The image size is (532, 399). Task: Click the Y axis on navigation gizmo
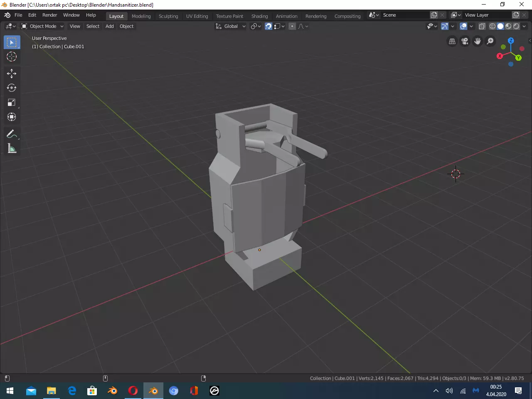[518, 58]
